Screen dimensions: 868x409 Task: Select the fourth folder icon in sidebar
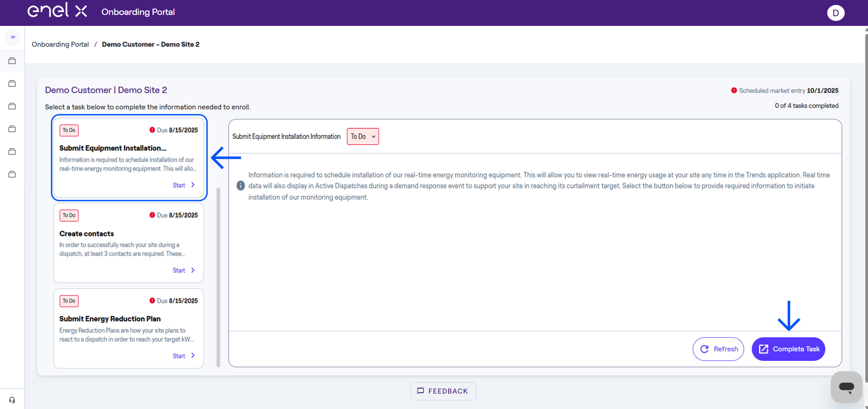click(x=12, y=128)
